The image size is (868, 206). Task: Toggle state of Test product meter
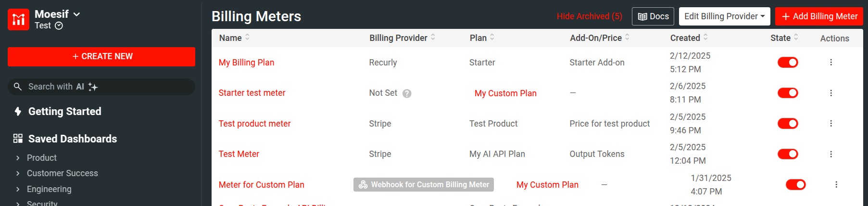[x=788, y=124]
